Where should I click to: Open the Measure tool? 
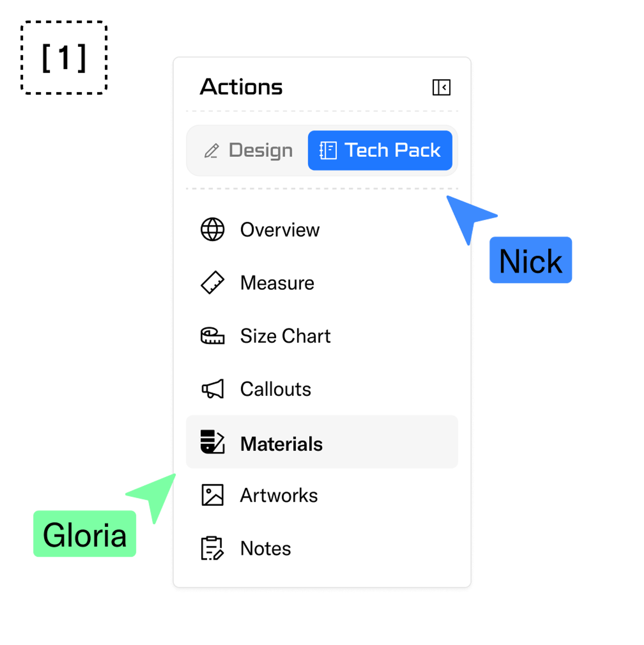tap(277, 282)
